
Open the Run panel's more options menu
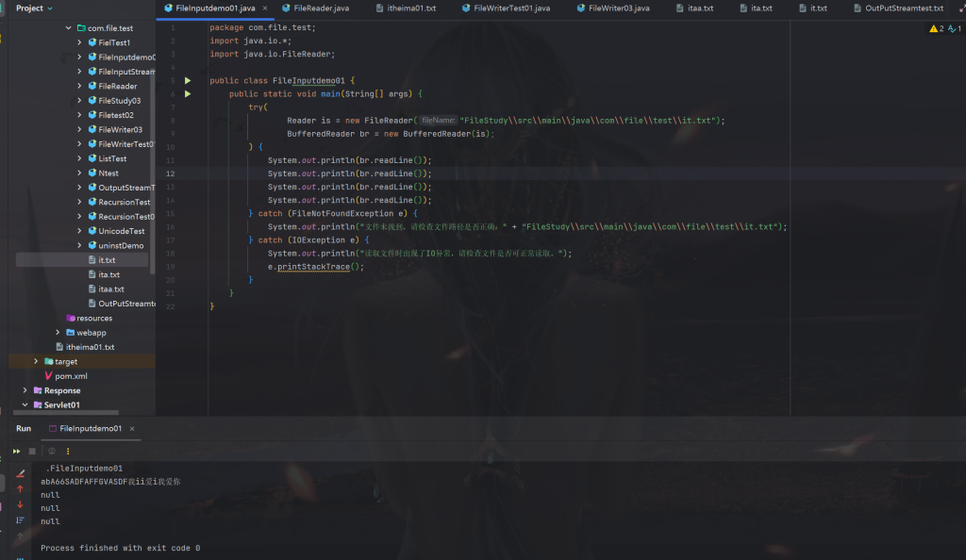point(68,451)
